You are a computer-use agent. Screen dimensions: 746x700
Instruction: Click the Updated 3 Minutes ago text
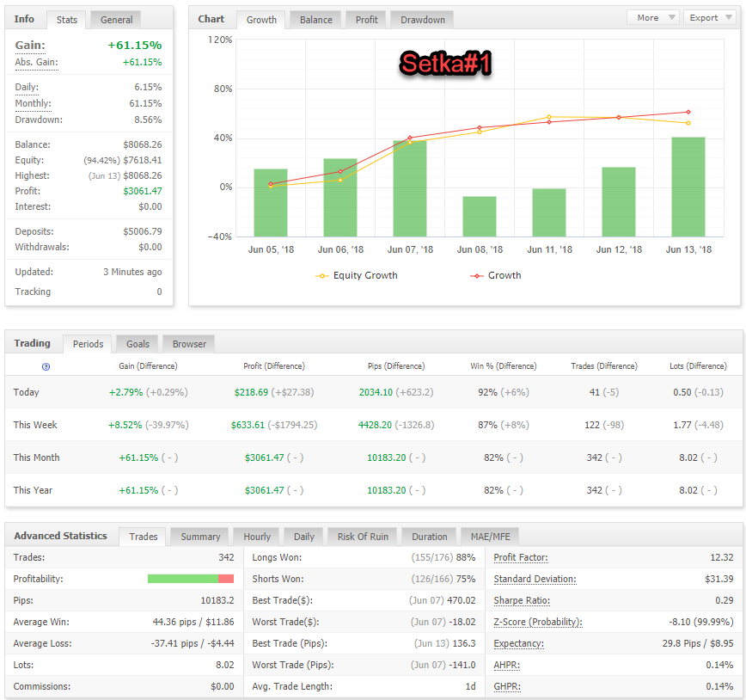[x=132, y=272]
